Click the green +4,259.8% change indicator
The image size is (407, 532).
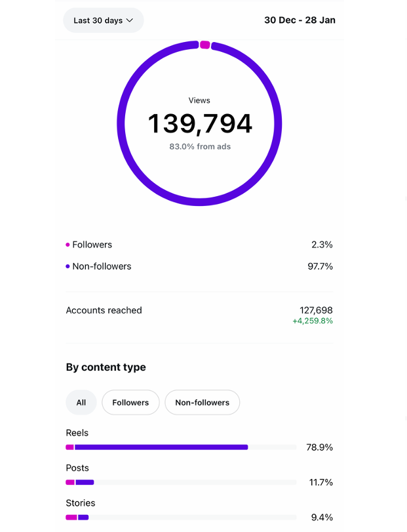[312, 321]
